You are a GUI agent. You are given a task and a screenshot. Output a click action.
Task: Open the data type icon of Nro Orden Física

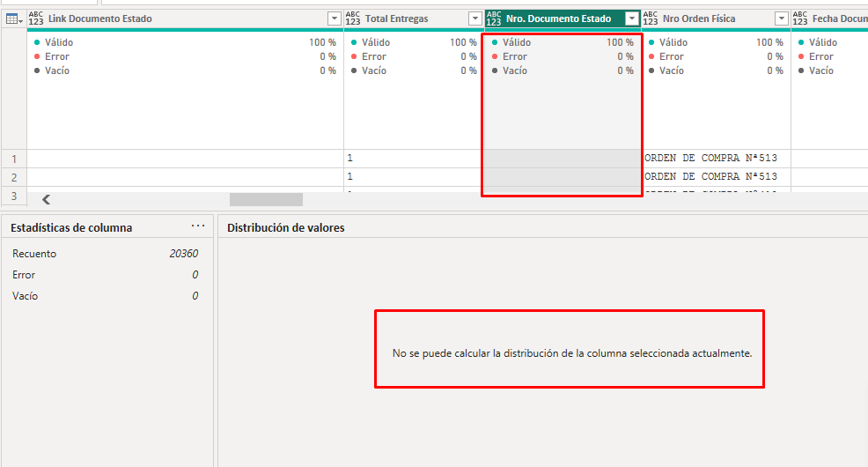click(651, 19)
